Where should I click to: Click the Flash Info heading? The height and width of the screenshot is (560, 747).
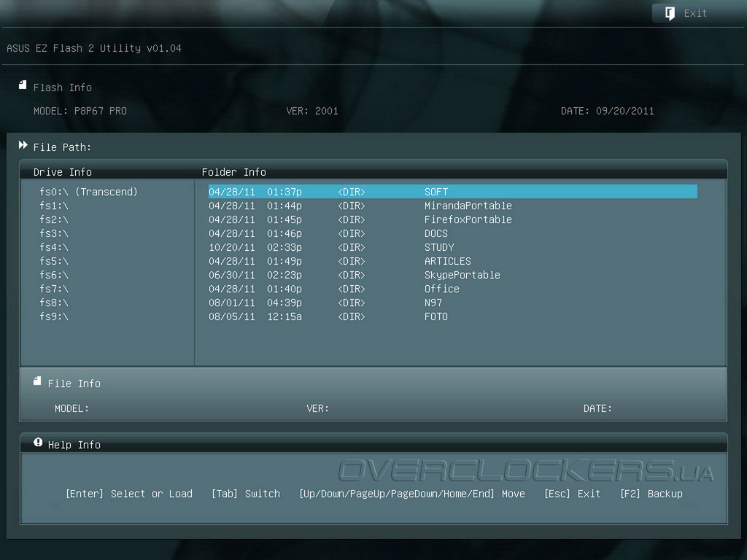point(63,87)
